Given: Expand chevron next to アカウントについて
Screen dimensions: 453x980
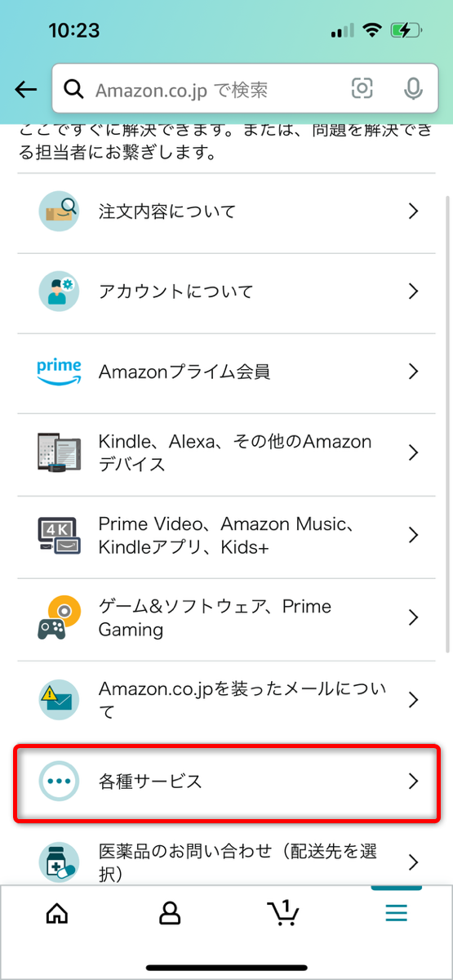Looking at the screenshot, I should pyautogui.click(x=413, y=292).
